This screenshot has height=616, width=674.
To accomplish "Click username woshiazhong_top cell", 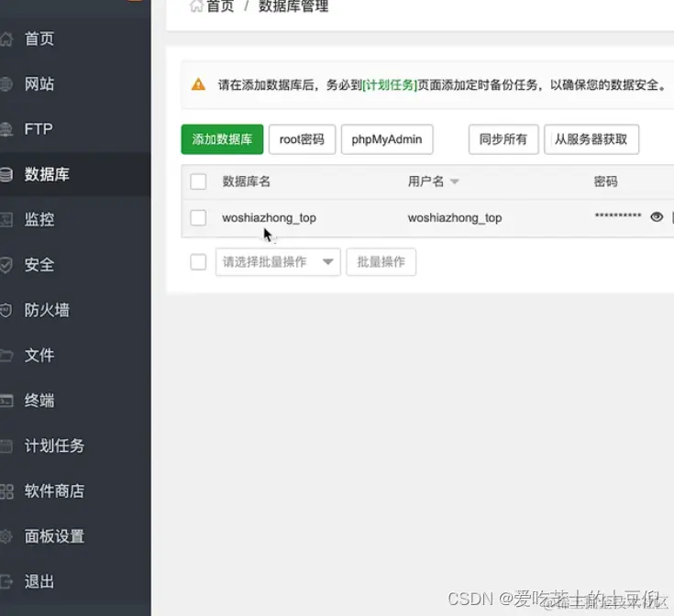I will tap(455, 218).
